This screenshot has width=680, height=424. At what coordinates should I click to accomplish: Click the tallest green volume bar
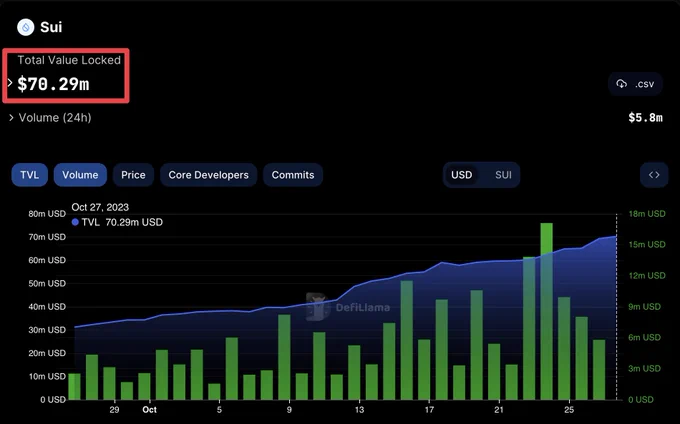pos(546,311)
